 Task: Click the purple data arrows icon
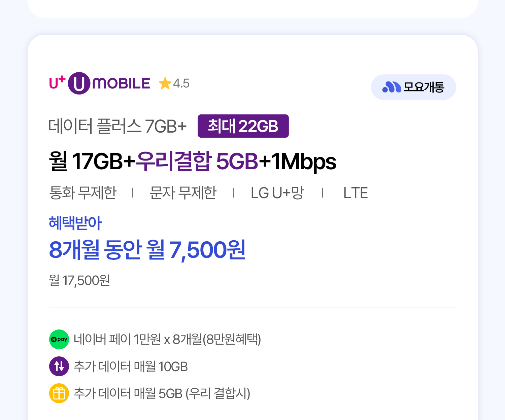pyautogui.click(x=59, y=366)
